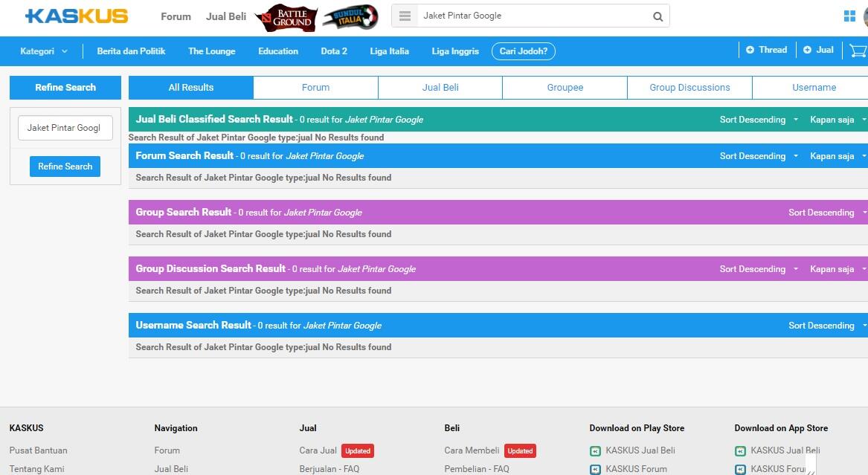The width and height of the screenshot is (868, 475).
Task: Open Jual Beli link under Navigation footer
Action: click(x=171, y=469)
